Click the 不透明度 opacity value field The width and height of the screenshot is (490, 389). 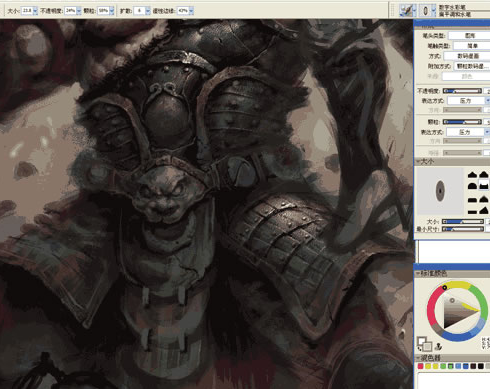point(70,11)
